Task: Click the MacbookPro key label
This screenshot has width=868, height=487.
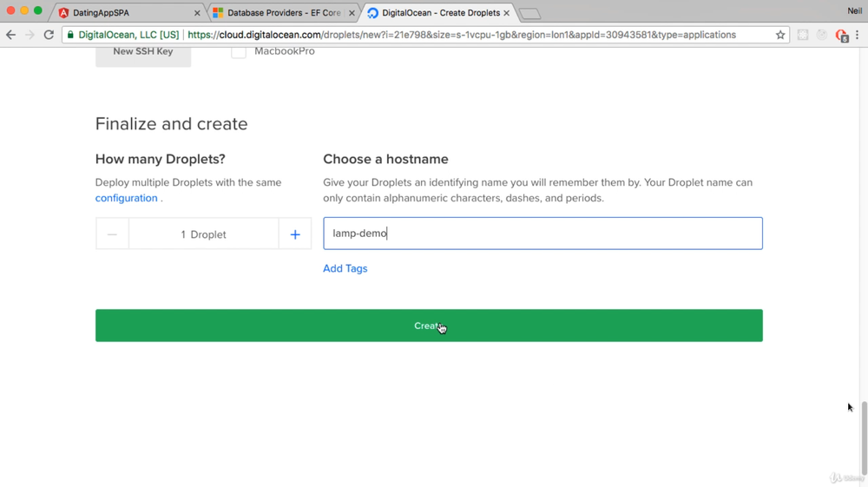Action: (x=285, y=51)
